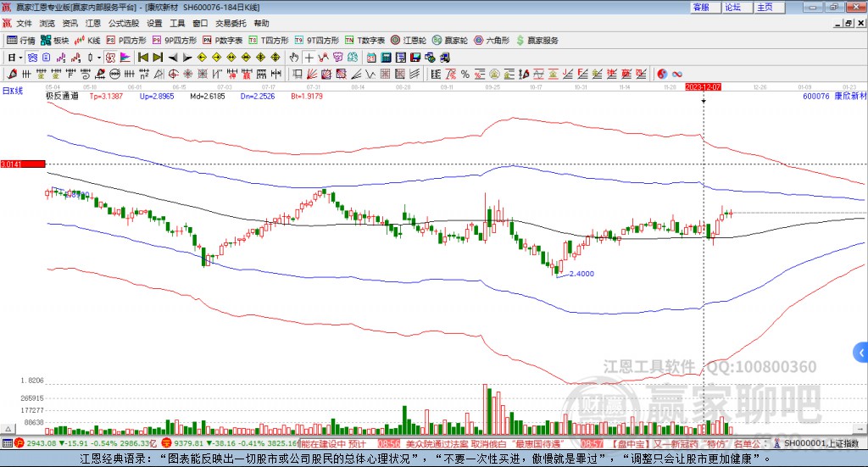This screenshot has width=868, height=467.
Task: Open the calendar icon in toolbar
Action: click(371, 58)
